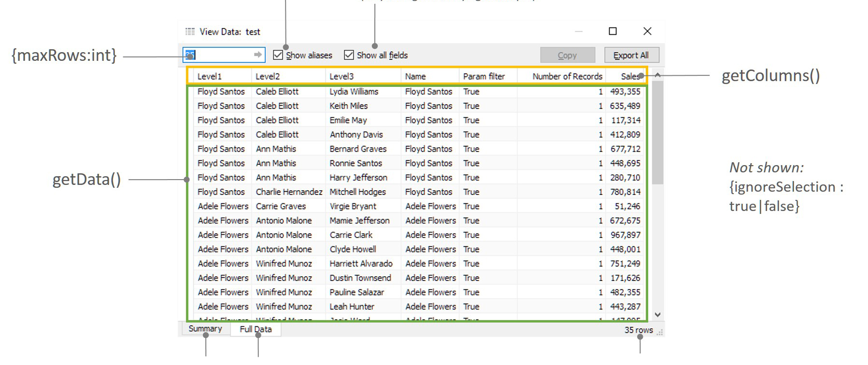
Task: Click the sales value 482,355
Action: [625, 293]
